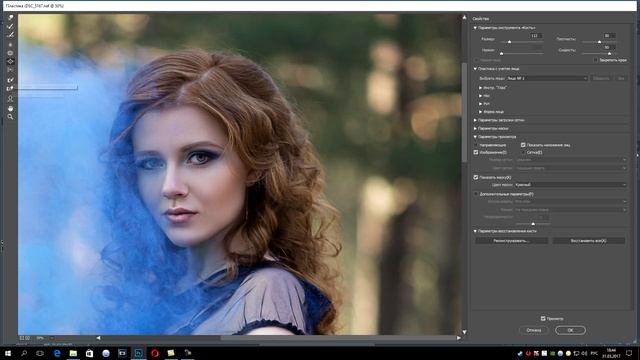Open the Windows notification center icon

point(629,353)
